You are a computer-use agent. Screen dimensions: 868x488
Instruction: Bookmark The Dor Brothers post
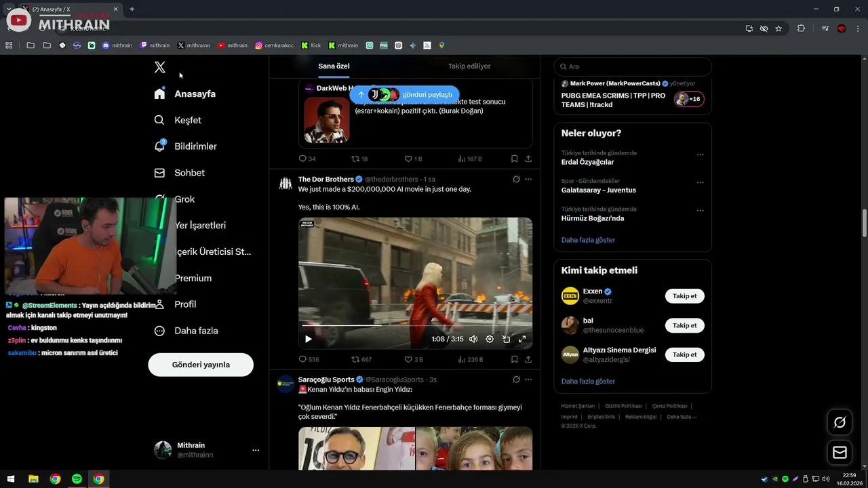pos(514,359)
